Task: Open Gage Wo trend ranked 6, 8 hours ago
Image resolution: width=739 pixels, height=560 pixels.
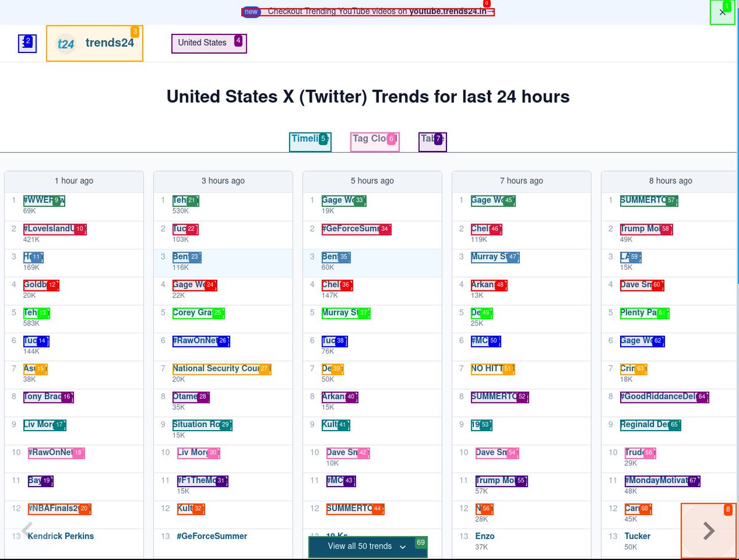Action: coord(642,341)
